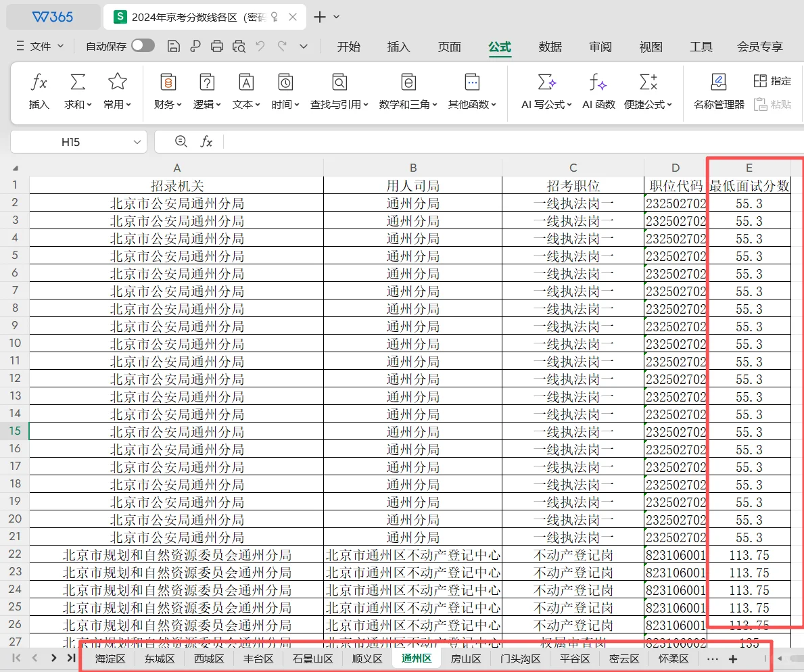The width and height of the screenshot is (804, 672).
Task: Go to the first sheet arrow
Action: (16, 658)
